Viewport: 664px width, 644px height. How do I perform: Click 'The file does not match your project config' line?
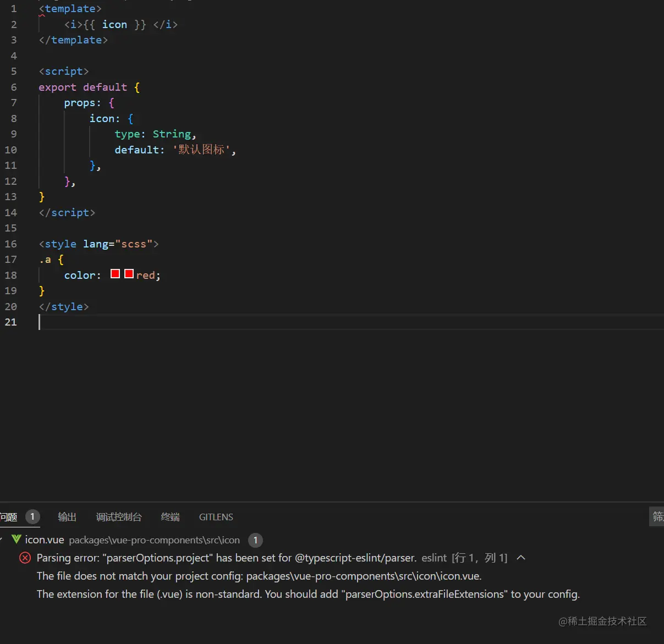pos(259,576)
